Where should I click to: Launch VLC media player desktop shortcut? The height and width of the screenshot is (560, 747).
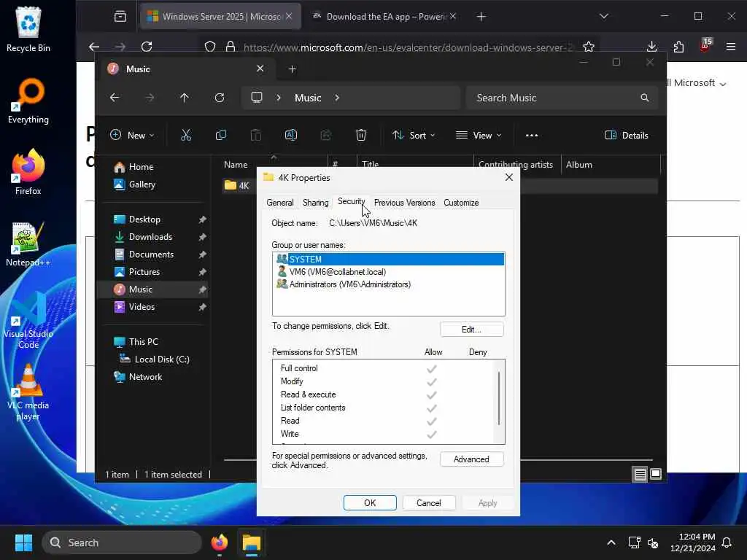click(28, 392)
